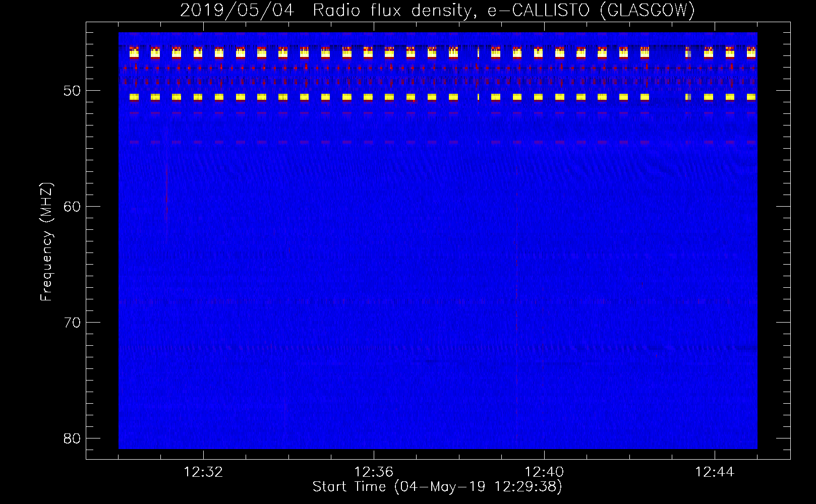The width and height of the screenshot is (816, 504).
Task: Click the 12:32 time tick label
Action: tap(203, 472)
